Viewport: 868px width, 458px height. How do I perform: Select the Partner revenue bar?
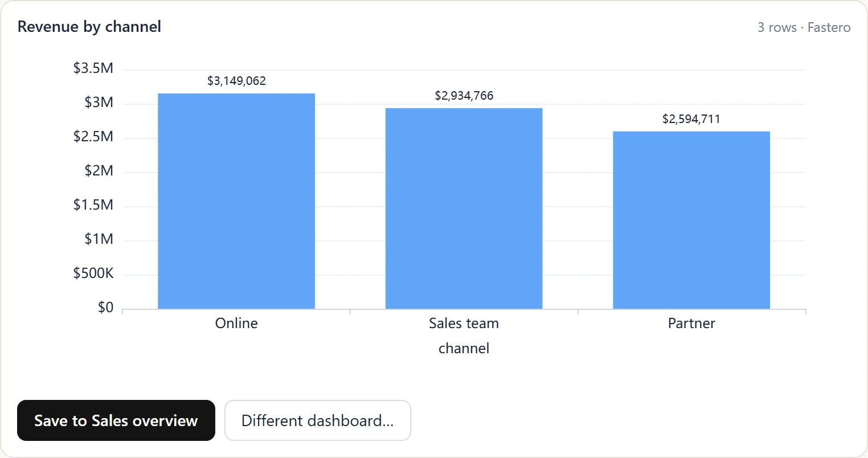pyautogui.click(x=691, y=220)
